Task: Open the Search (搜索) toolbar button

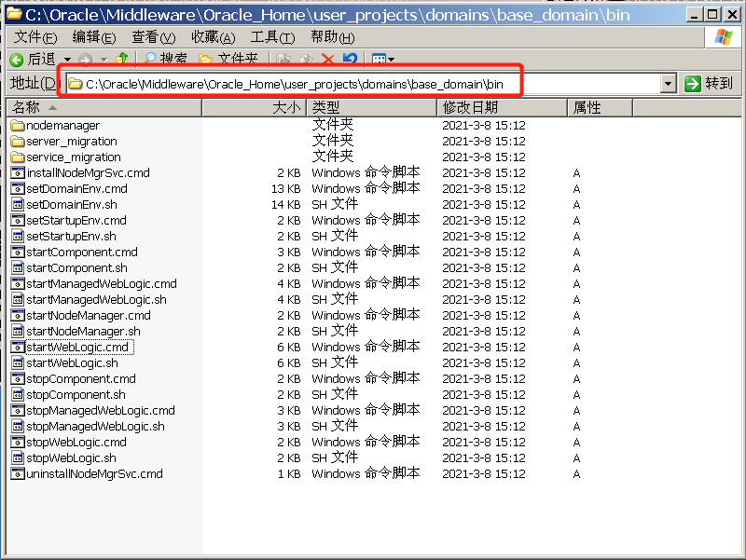Action: pos(166,59)
